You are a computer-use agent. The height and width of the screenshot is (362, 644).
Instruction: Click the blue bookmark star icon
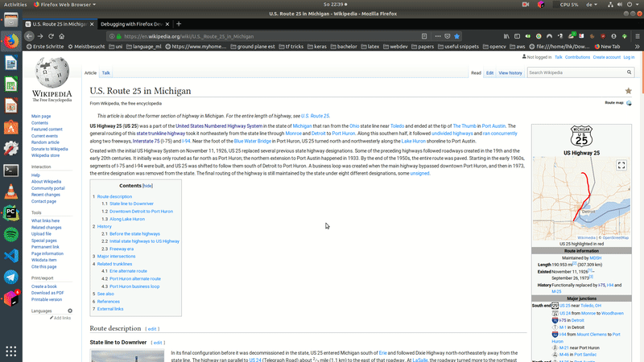456,36
